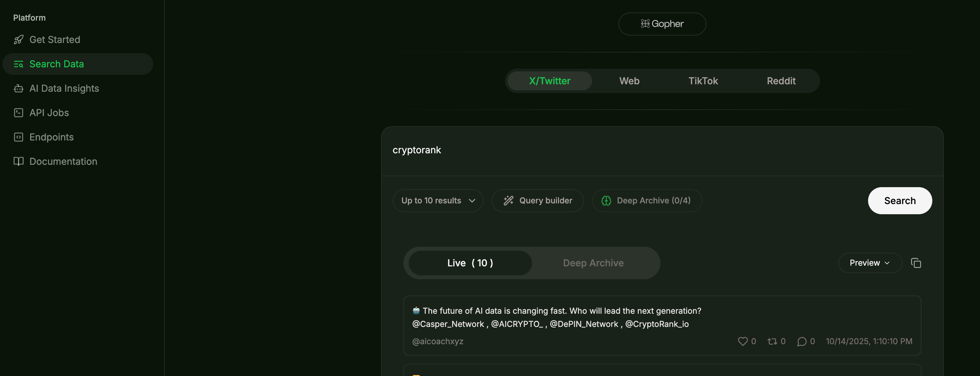Select the TikTok source tab
The width and height of the screenshot is (980, 376).
(x=703, y=81)
